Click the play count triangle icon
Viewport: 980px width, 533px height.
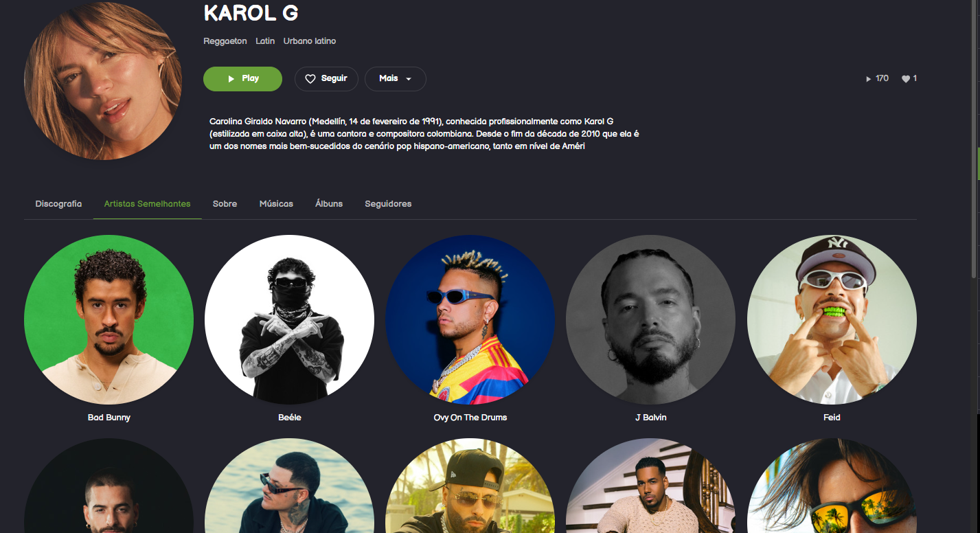[x=869, y=79]
